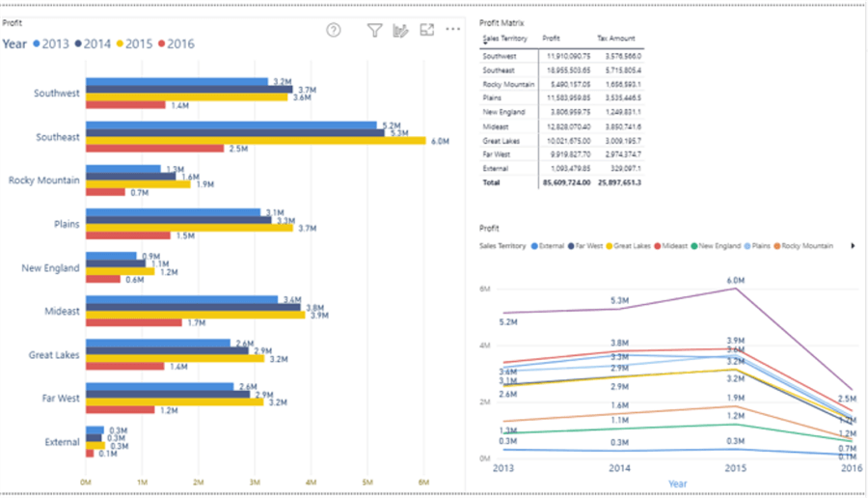The height and width of the screenshot is (498, 868).
Task: Click the 2016 red legend marker
Action: (x=162, y=43)
